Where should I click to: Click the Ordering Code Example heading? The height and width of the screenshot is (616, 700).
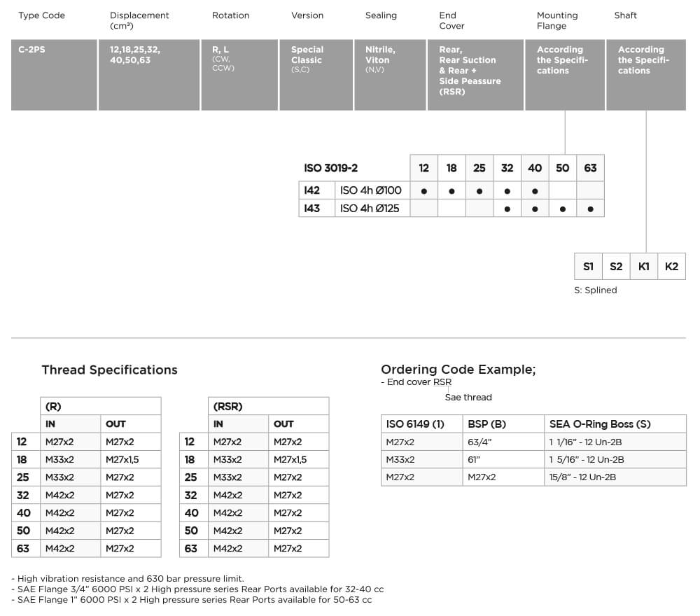(458, 370)
